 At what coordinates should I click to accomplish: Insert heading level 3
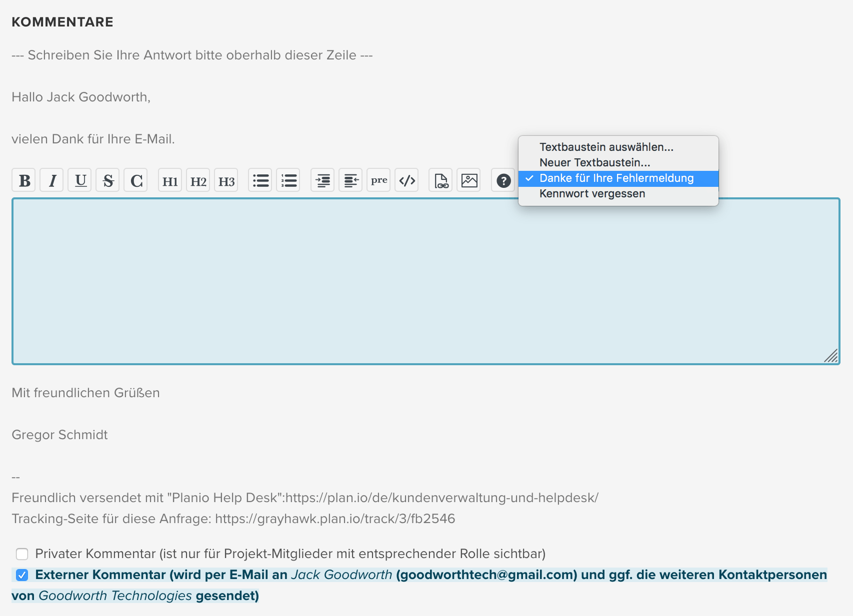pos(226,180)
